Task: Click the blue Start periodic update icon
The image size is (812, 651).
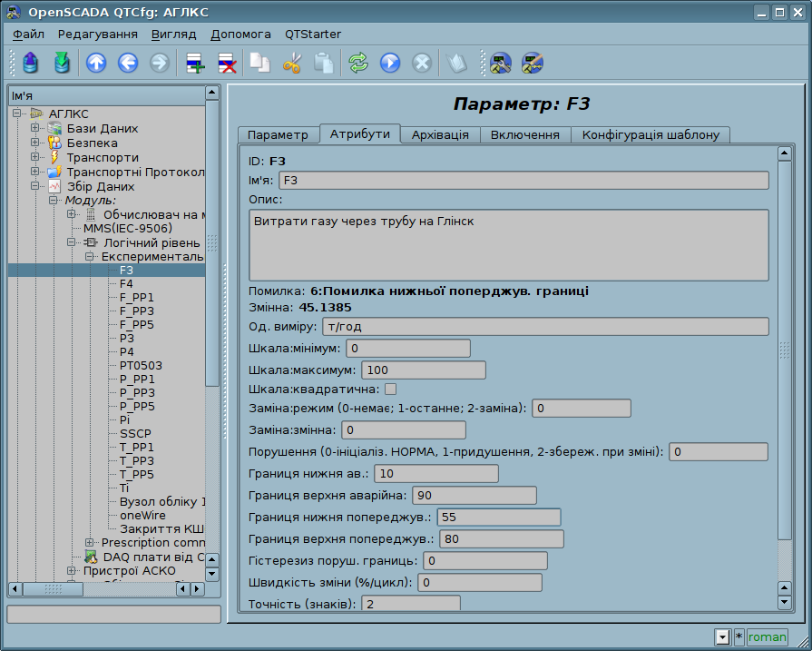Action: [x=390, y=63]
